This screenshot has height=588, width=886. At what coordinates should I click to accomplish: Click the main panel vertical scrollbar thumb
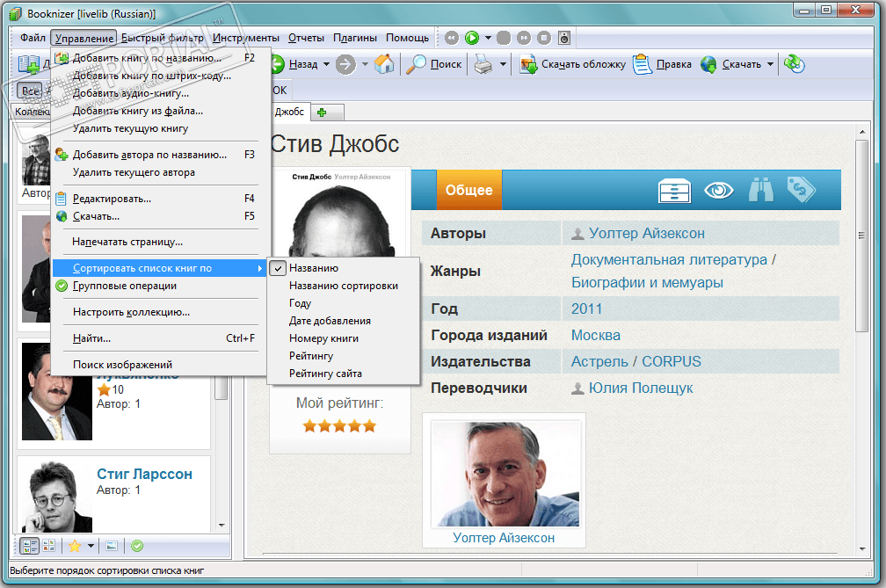point(861,236)
